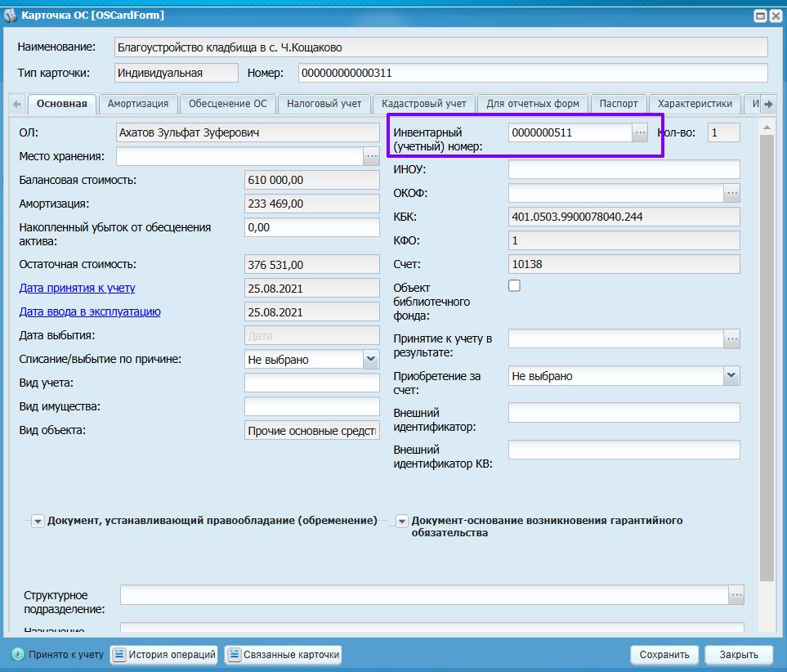Close the window via the title bar X
This screenshot has height=672, width=787.
776,16
